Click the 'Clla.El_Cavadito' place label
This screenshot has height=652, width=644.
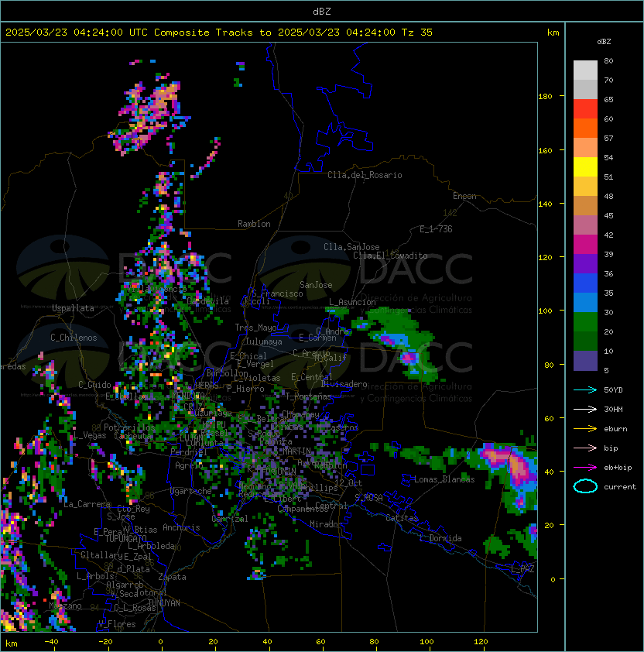390,256
